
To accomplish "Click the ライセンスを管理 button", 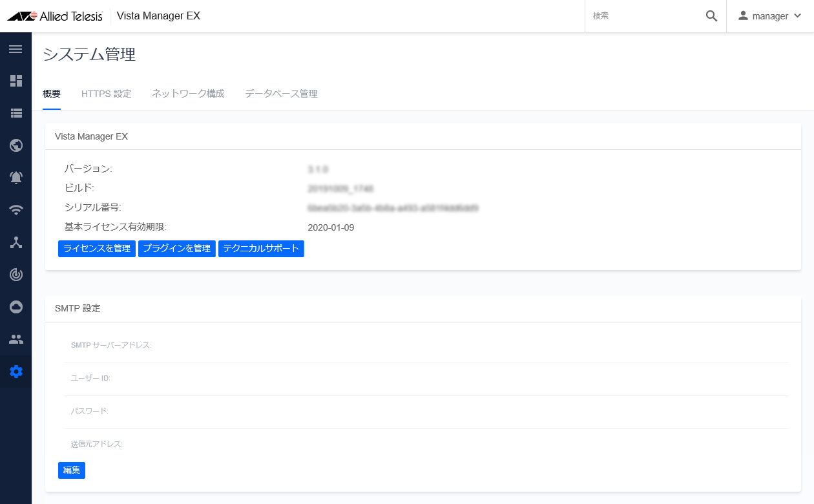I will (x=97, y=249).
